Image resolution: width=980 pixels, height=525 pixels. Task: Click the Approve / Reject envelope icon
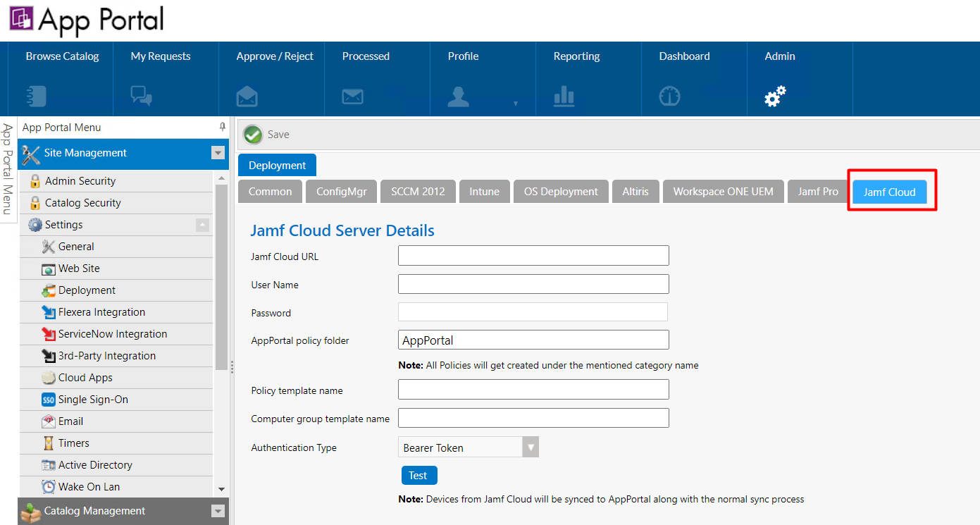247,96
